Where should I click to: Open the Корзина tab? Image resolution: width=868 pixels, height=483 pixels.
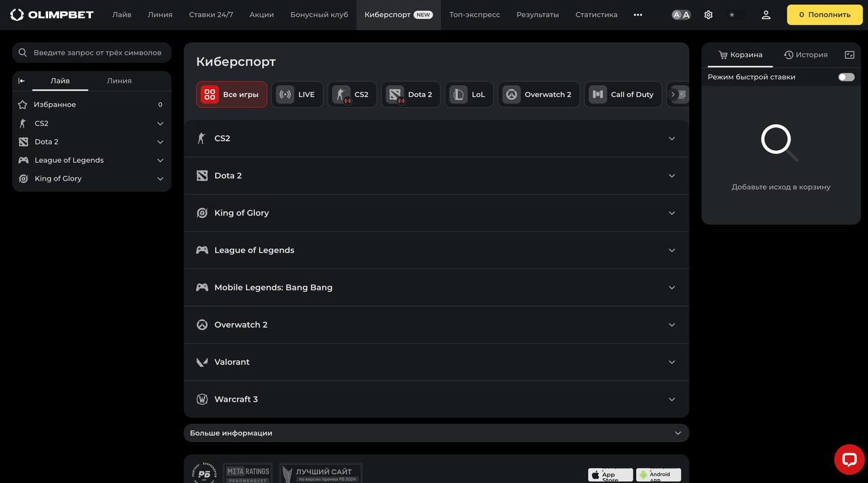click(x=741, y=55)
